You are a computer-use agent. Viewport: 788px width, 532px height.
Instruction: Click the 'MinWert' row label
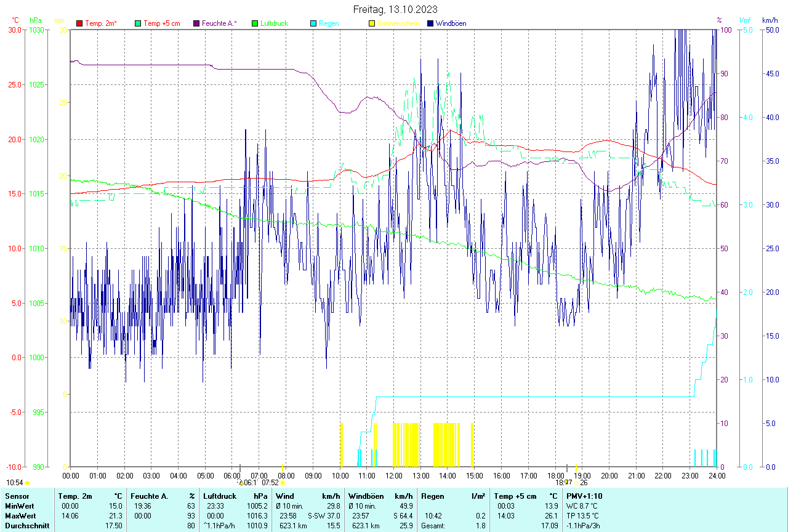pos(19,506)
